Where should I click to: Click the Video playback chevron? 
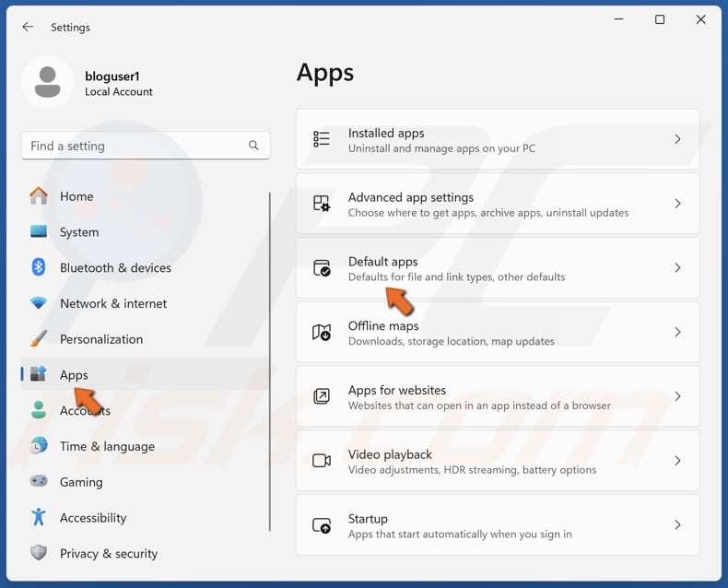tap(677, 460)
